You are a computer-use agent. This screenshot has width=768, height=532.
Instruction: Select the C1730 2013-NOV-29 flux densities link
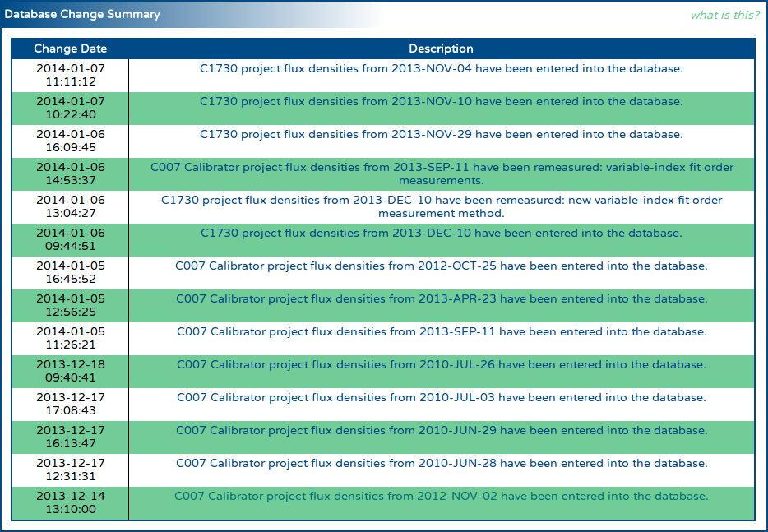tap(441, 135)
